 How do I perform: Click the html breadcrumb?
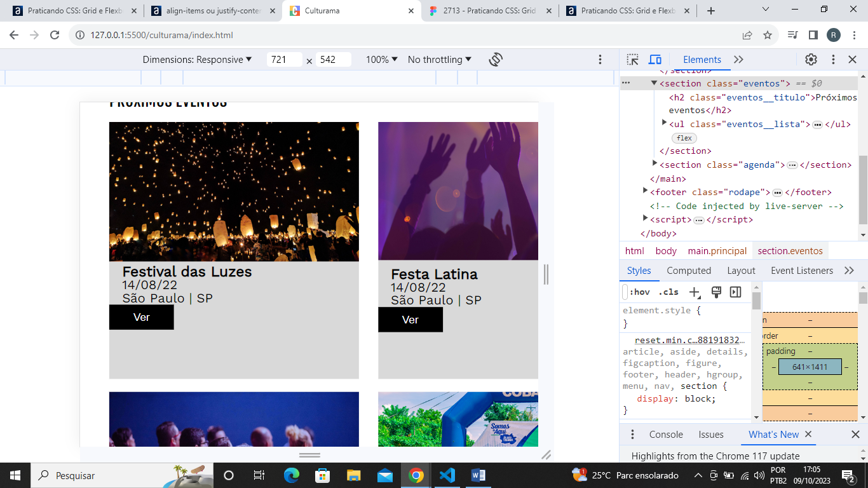[x=634, y=251]
